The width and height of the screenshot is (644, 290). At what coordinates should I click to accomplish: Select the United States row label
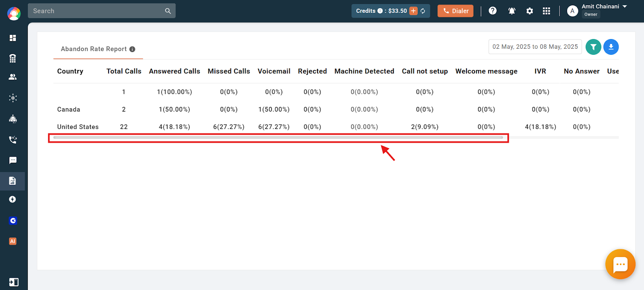[x=78, y=127]
